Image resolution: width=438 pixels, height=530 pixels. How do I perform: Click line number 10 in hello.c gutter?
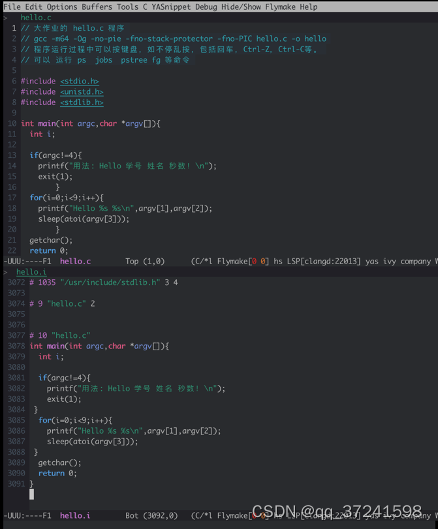pos(12,124)
